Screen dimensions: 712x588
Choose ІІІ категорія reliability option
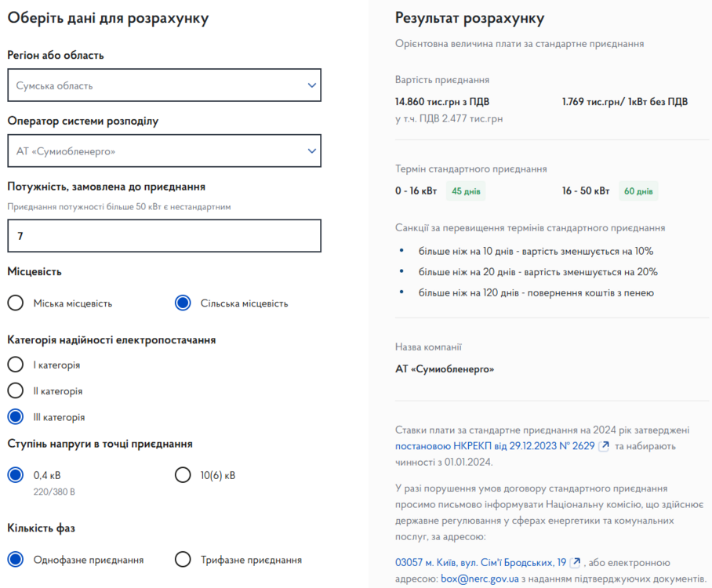click(16, 417)
